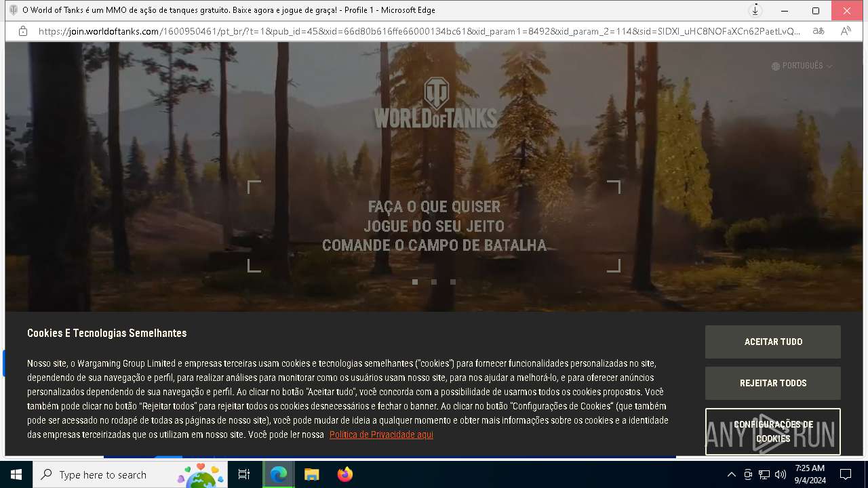
Task: Show hidden system tray icons
Action: click(x=731, y=474)
